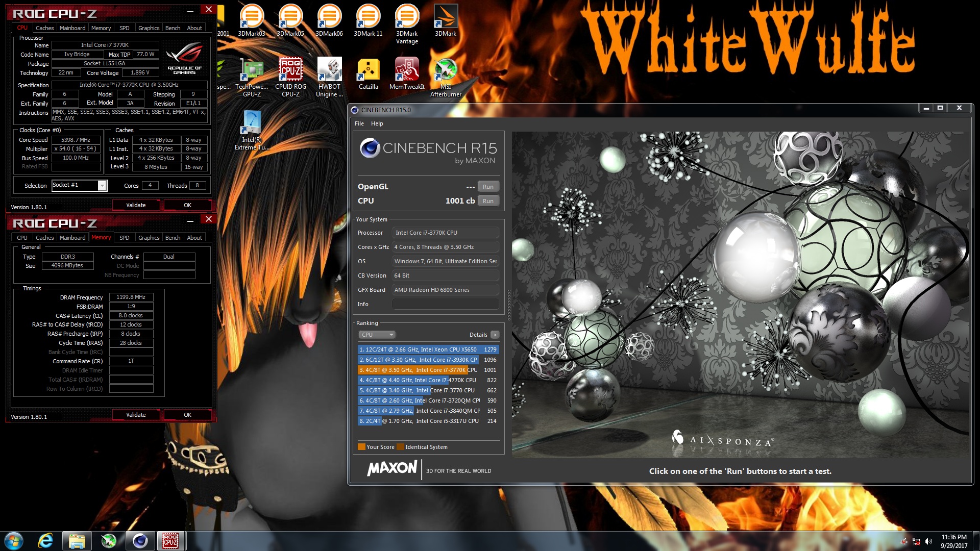980x551 pixels.
Task: Select i7-3840QM ranking row
Action: (428, 411)
